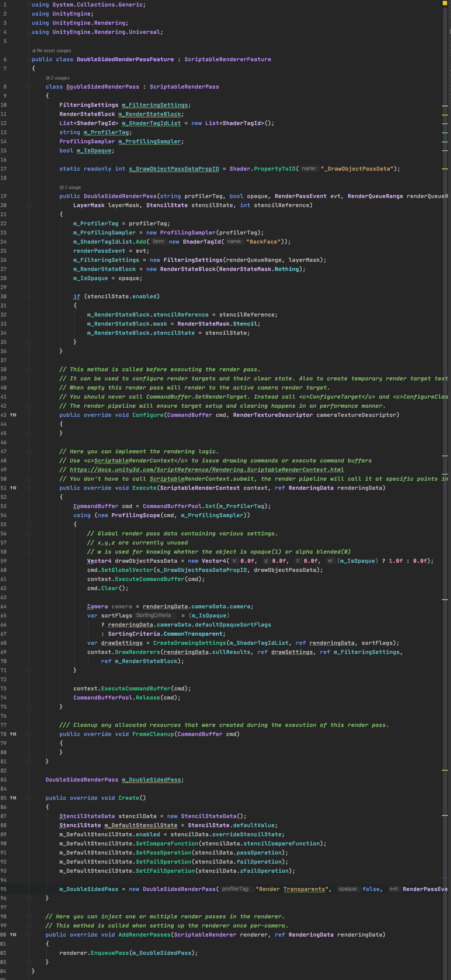Click the 'profilerTag:' inlay parameter hint
This screenshot has height=980, width=451.
tap(236, 889)
